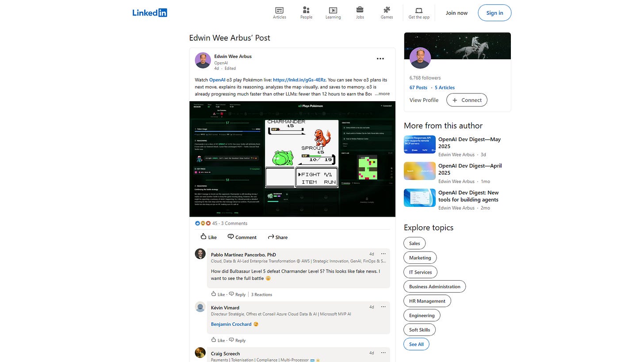
Task: Open Jobs in top navigation
Action: click(360, 13)
